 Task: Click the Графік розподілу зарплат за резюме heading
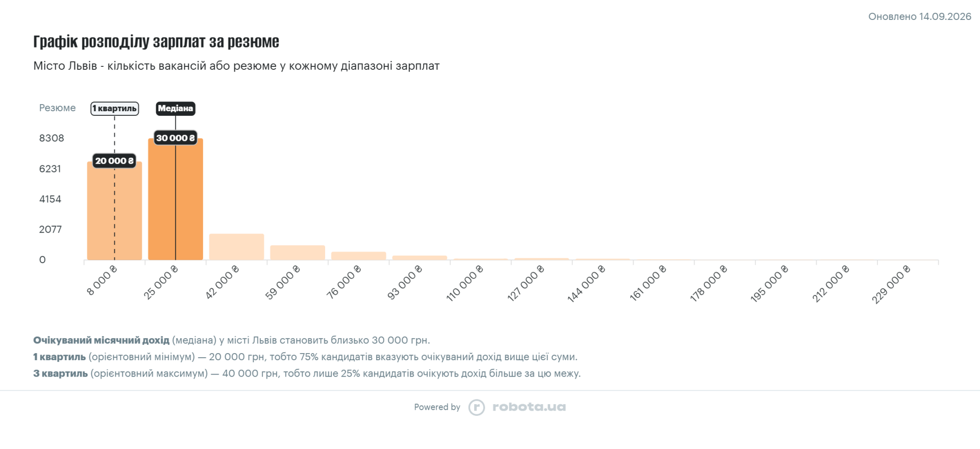[x=156, y=41]
